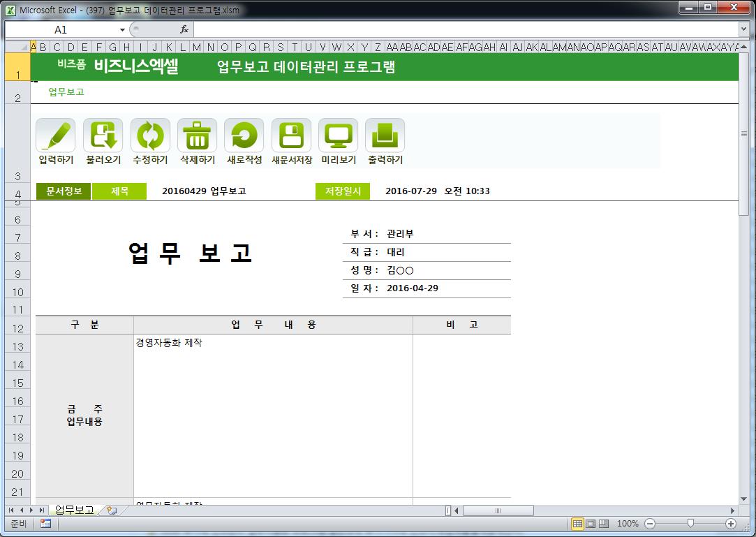Open the Name Box dropdown arrow
The image size is (756, 537).
click(122, 30)
